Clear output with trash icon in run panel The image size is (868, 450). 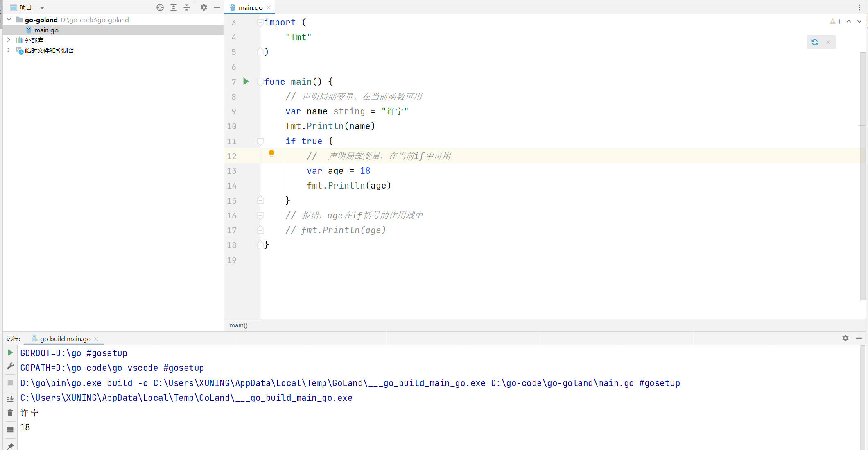[10, 413]
